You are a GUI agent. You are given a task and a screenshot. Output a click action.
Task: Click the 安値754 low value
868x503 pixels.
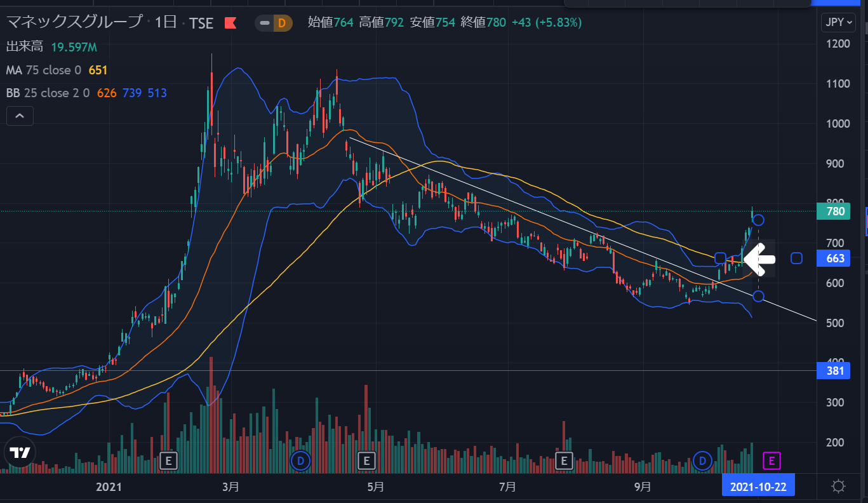tap(432, 23)
